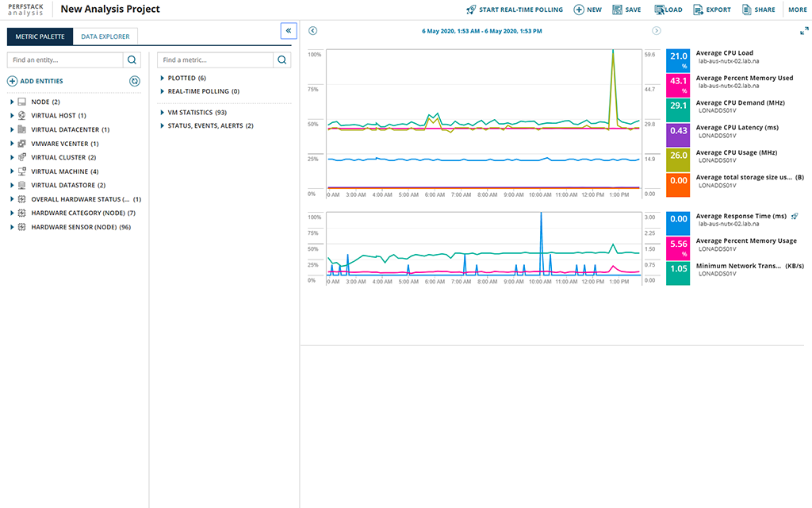
Task: Switch to the Data Explorer tab
Action: coord(105,37)
